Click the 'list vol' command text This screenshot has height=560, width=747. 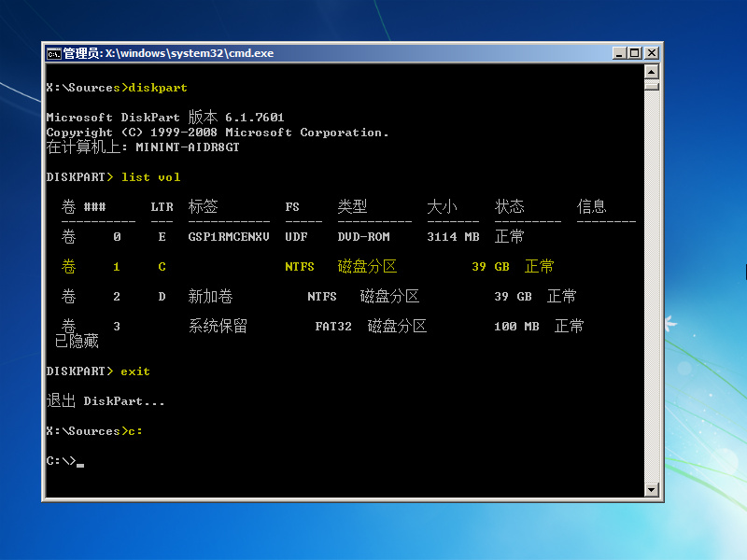(x=150, y=177)
